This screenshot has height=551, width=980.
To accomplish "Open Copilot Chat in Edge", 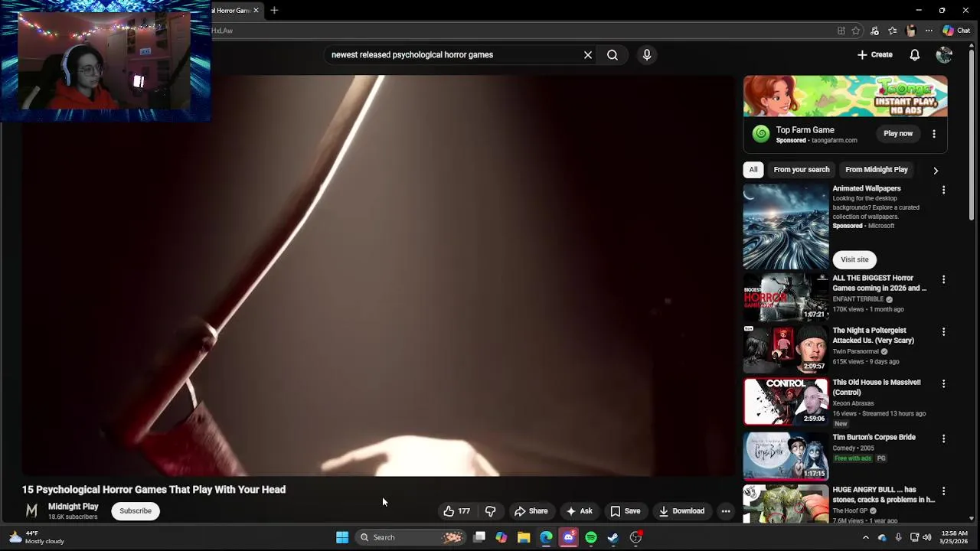I will click(x=956, y=31).
